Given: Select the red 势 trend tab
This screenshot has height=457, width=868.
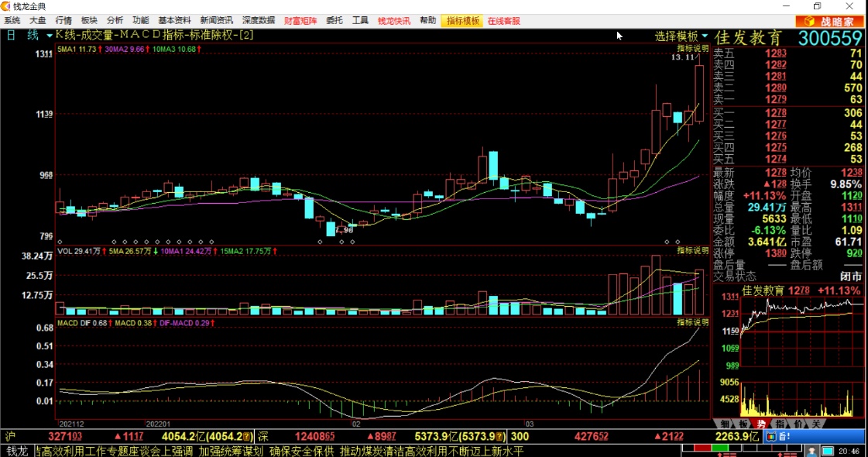Looking at the screenshot, I should pyautogui.click(x=761, y=424).
